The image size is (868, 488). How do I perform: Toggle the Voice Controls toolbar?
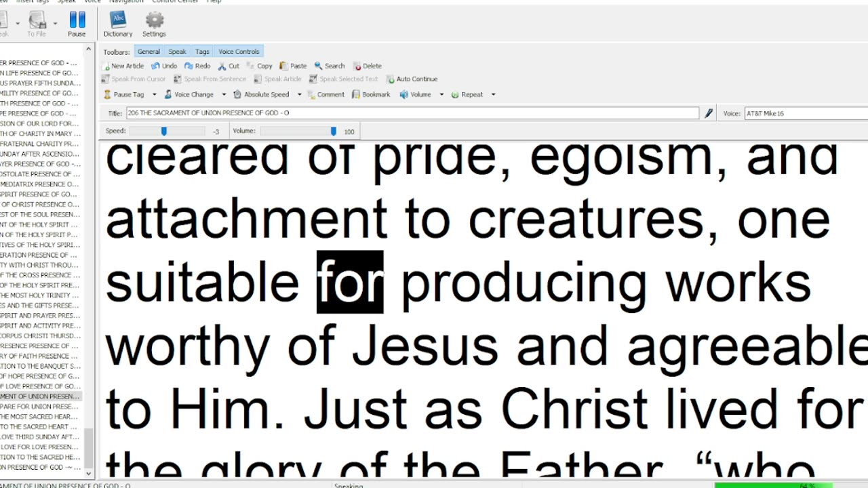[x=239, y=52]
